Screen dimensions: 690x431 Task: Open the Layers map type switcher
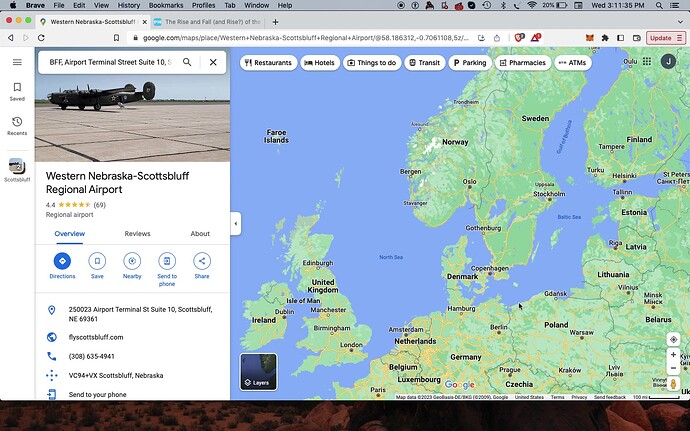coord(258,372)
